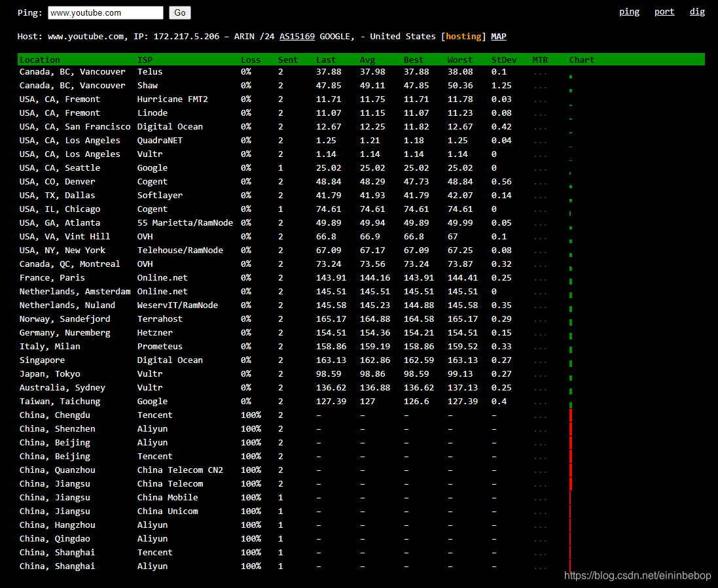Open MTR dots for China, Chengdu row

[x=540, y=417]
